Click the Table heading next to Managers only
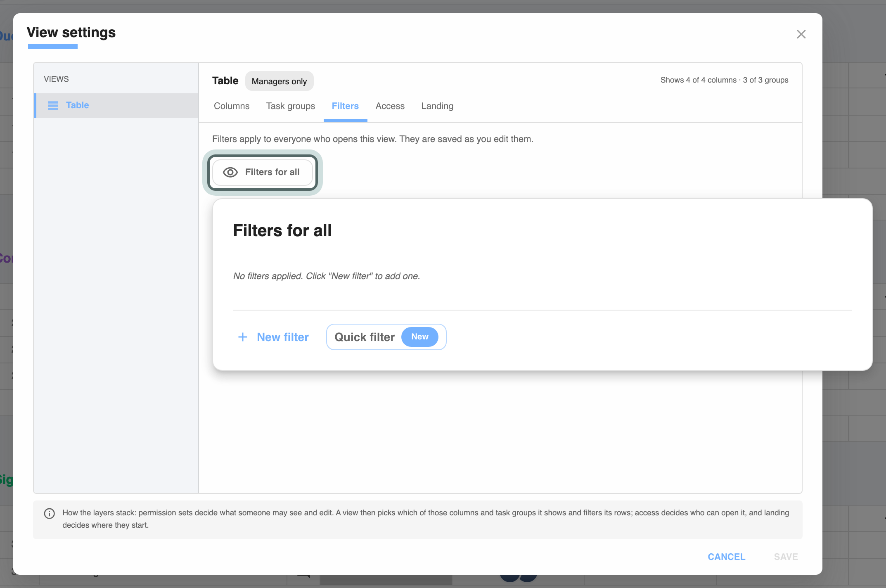The image size is (886, 588). click(225, 81)
